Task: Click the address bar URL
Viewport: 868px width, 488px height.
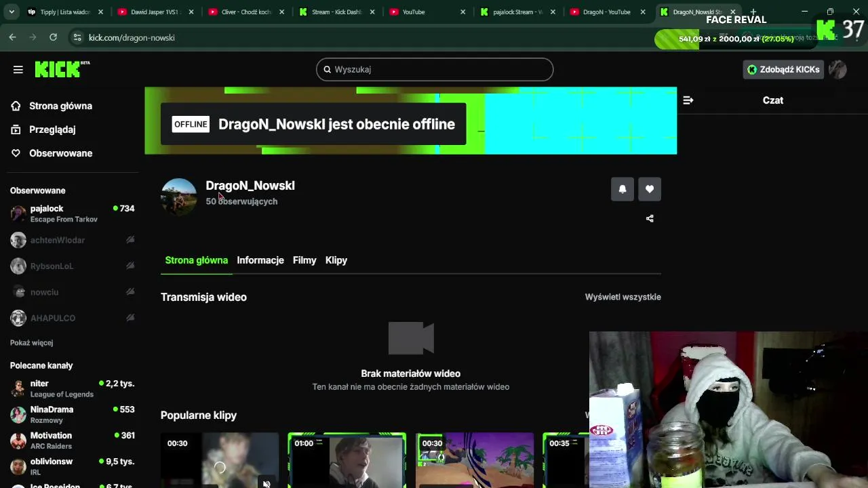Action: [x=132, y=37]
